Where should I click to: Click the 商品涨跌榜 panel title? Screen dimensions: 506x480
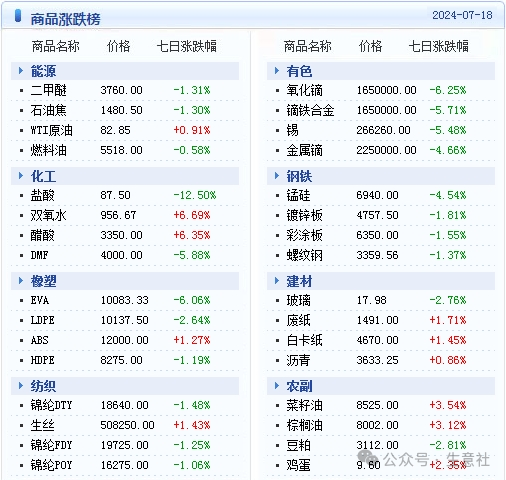tap(65, 19)
